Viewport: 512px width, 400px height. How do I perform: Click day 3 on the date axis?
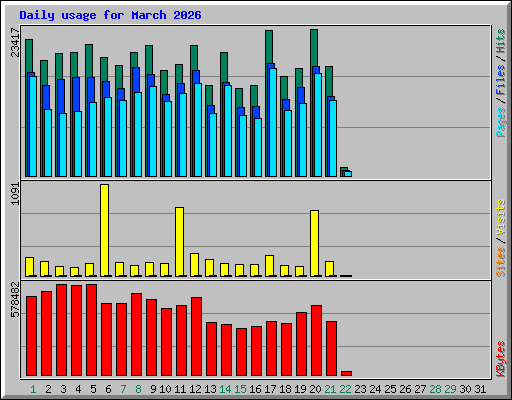pyautogui.click(x=63, y=389)
